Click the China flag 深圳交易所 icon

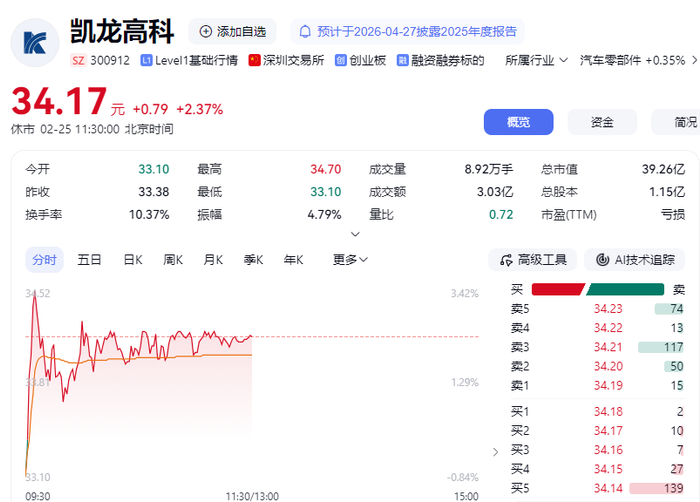(254, 60)
